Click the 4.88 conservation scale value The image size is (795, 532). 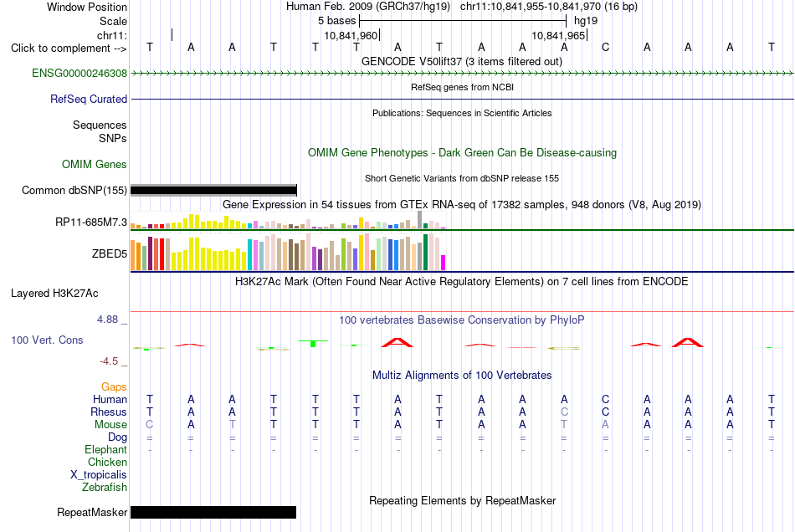pyautogui.click(x=107, y=320)
